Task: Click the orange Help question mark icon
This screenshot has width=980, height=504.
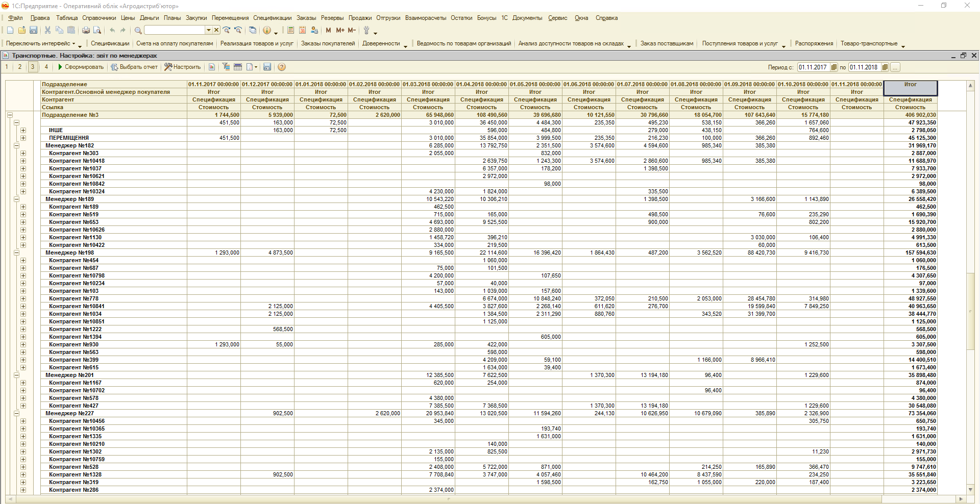Action: [x=281, y=67]
